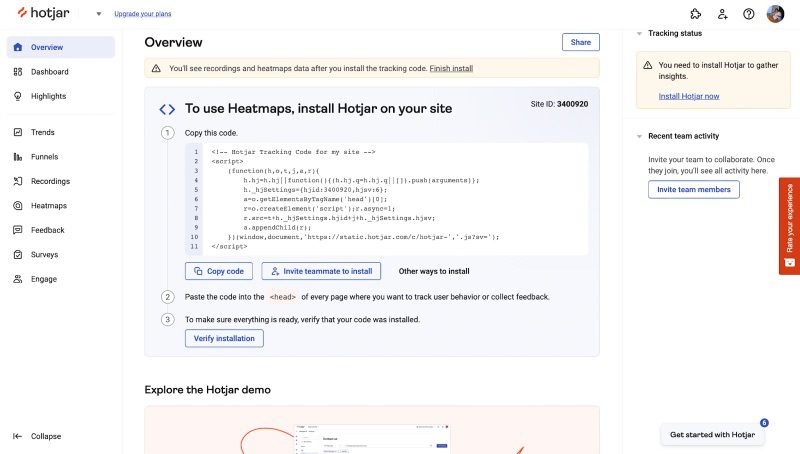Click the Invite team members button

[693, 189]
